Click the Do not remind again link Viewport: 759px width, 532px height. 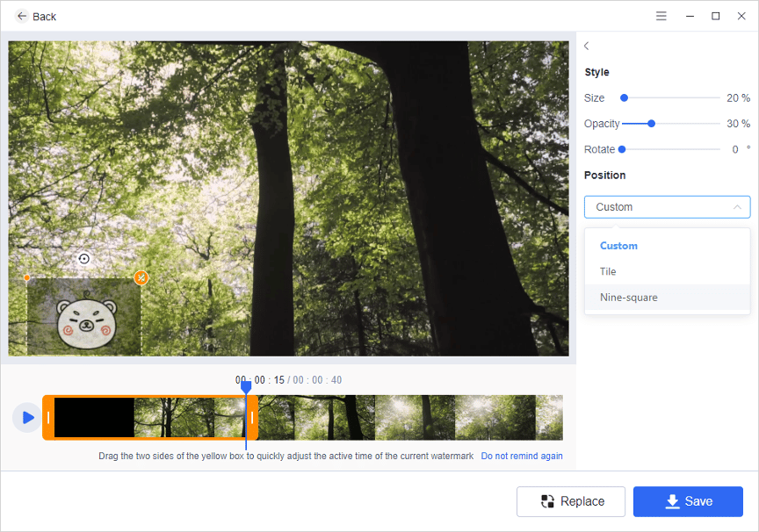click(522, 457)
